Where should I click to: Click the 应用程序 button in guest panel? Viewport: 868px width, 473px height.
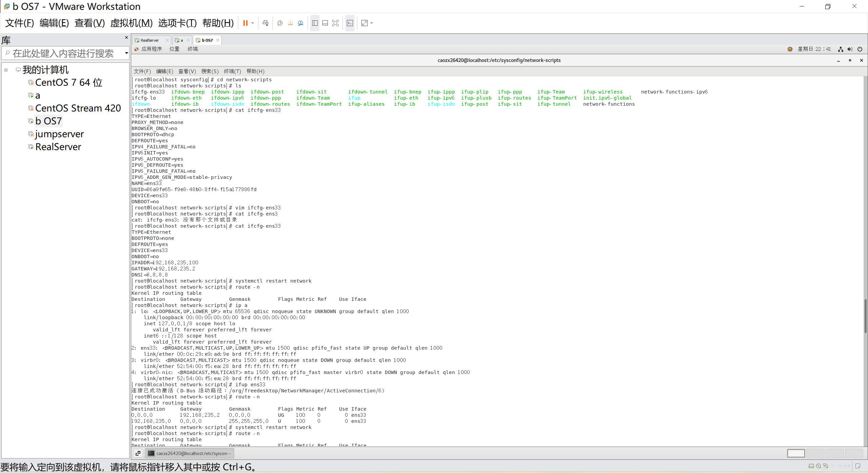click(x=151, y=49)
